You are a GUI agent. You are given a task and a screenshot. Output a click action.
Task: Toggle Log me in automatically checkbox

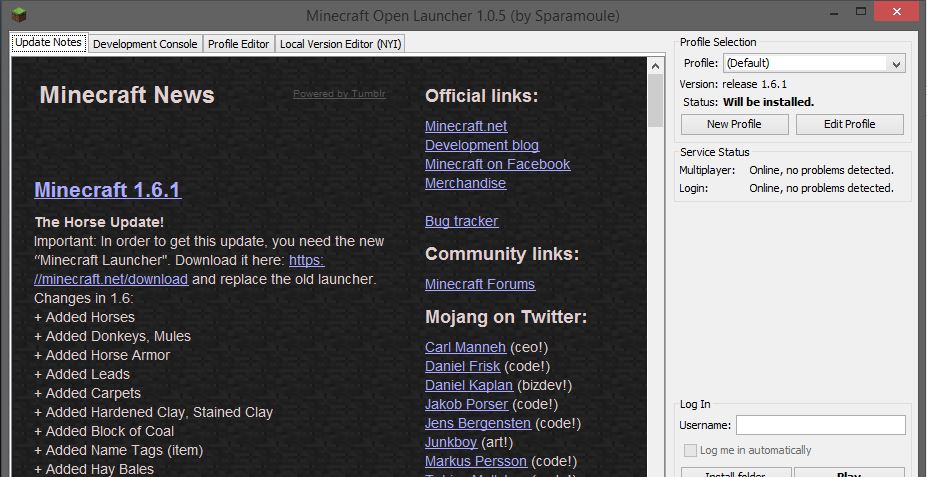tap(689, 451)
